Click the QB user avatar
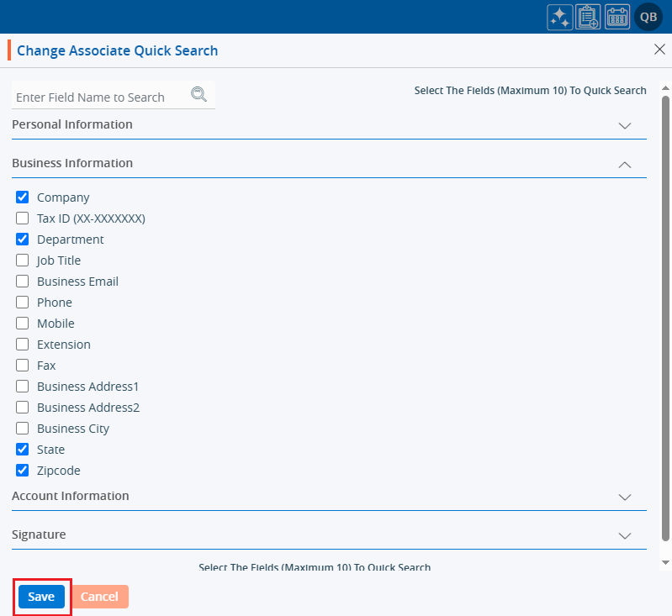The image size is (672, 616). click(x=648, y=17)
